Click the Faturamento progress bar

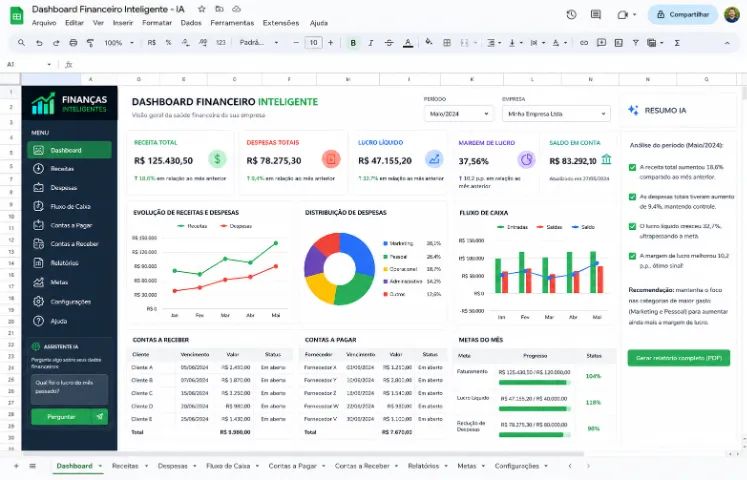[x=535, y=382]
